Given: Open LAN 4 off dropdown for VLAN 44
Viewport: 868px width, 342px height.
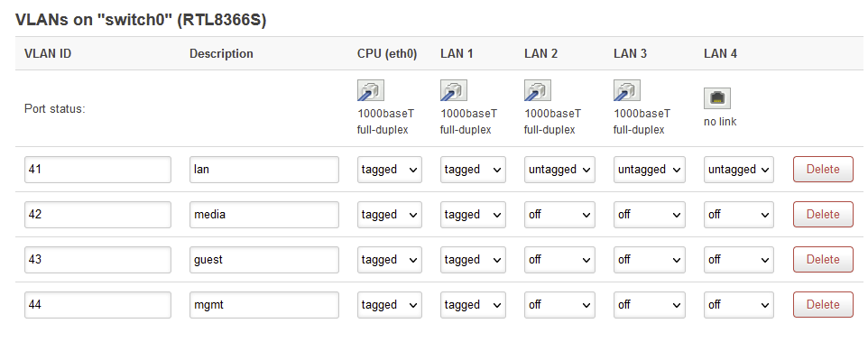Looking at the screenshot, I should [738, 304].
